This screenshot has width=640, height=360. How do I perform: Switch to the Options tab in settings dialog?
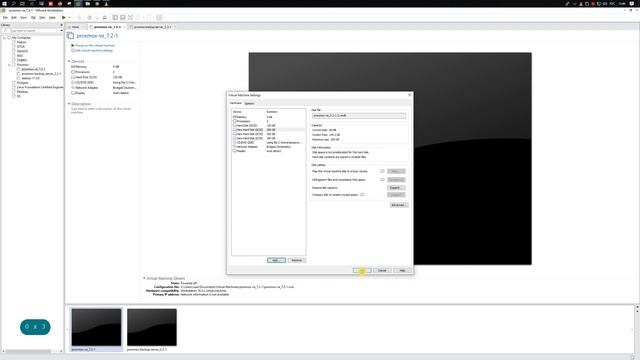pyautogui.click(x=249, y=103)
